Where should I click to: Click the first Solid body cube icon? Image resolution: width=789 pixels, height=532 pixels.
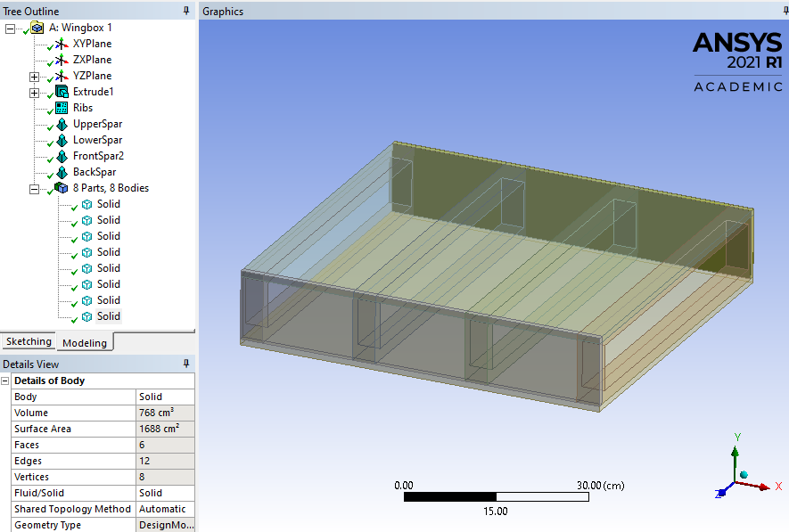click(87, 204)
